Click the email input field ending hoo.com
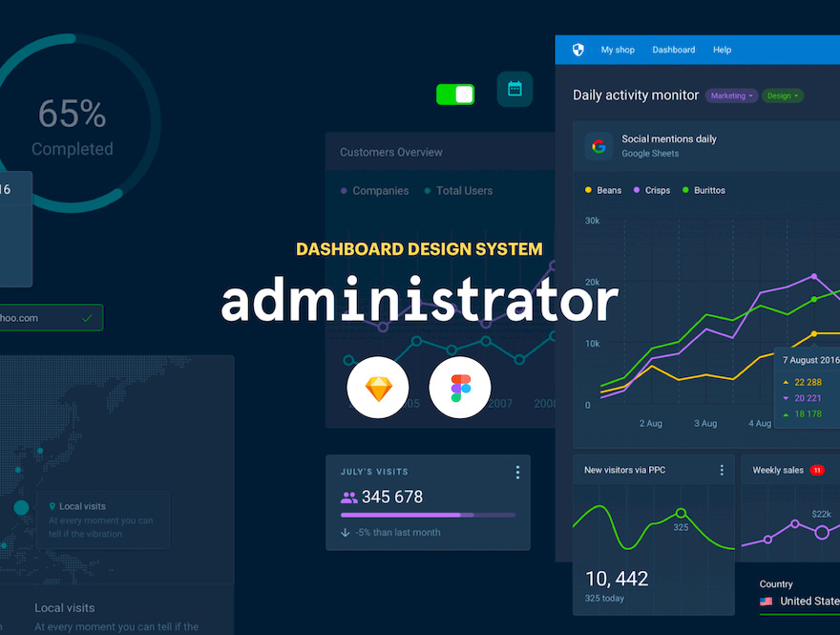The height and width of the screenshot is (635, 840). point(51,318)
